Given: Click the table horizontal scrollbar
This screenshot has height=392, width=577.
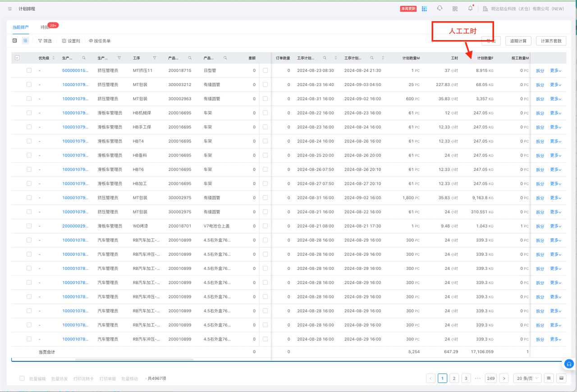Looking at the screenshot, I should [x=134, y=359].
